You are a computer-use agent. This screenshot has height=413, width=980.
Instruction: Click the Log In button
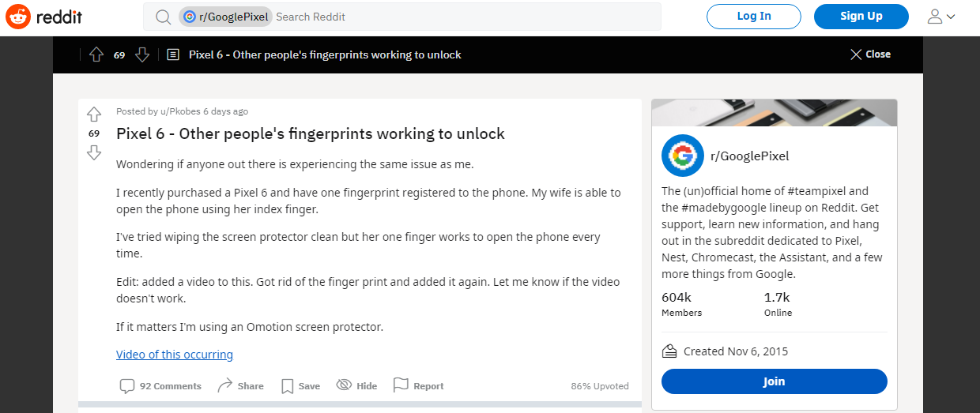[x=754, y=17]
